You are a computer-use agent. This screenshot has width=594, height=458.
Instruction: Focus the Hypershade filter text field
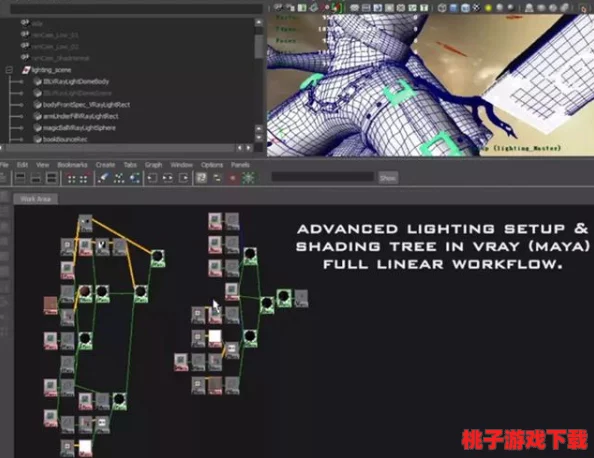pyautogui.click(x=323, y=177)
